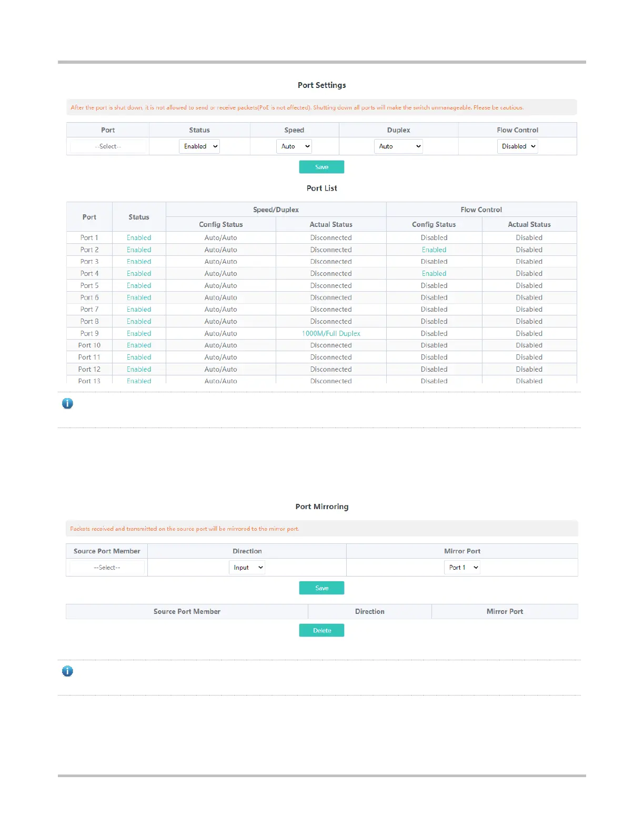Click Port 2 flow control Enabled config status
The image size is (644, 834).
434,250
